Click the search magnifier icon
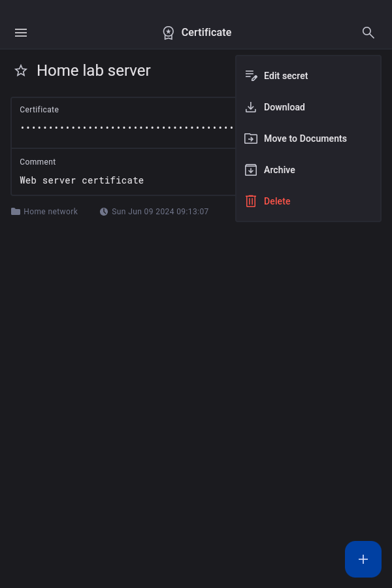This screenshot has height=588, width=392. click(x=368, y=33)
